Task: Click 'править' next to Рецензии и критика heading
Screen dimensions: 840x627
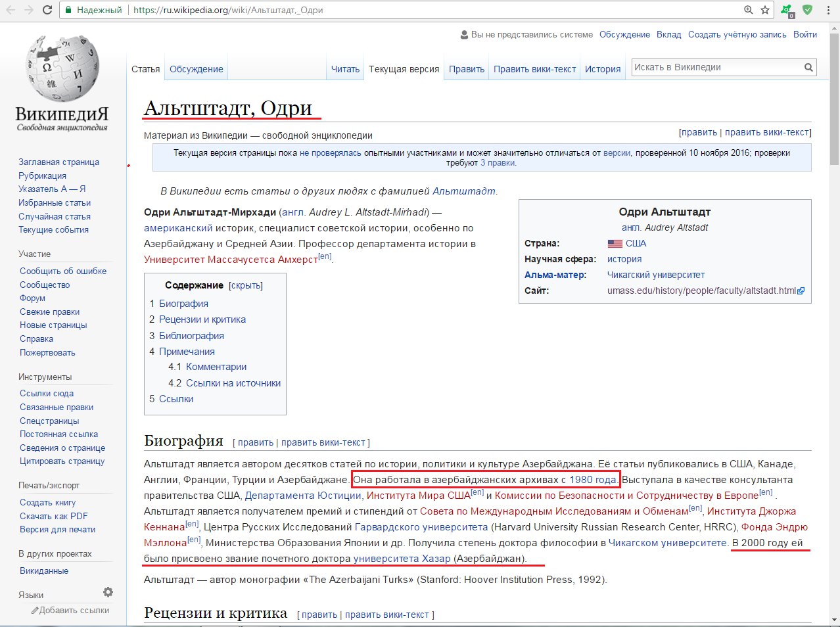Action: (319, 615)
